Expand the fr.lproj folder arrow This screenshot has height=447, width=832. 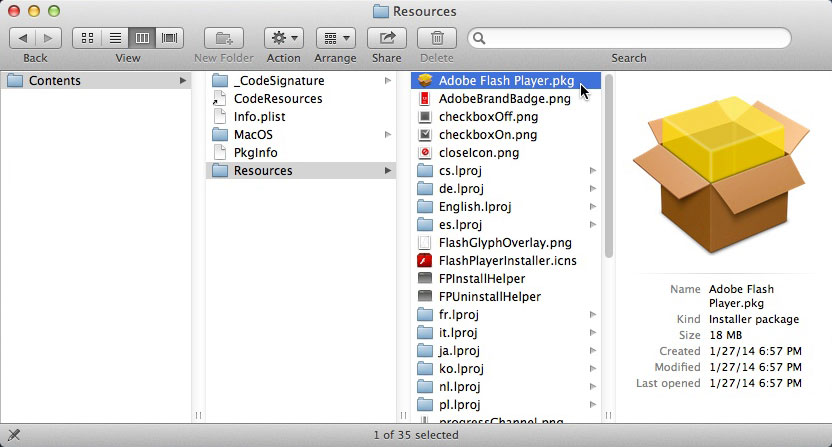593,315
